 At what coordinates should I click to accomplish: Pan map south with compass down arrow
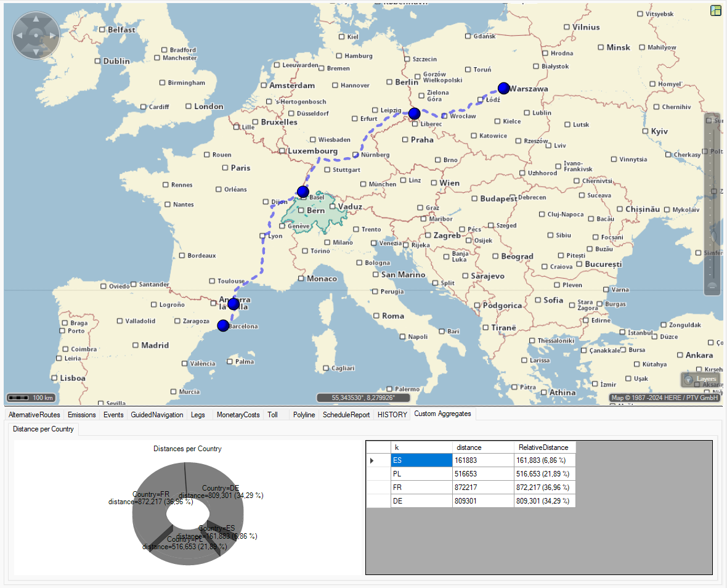click(x=36, y=52)
